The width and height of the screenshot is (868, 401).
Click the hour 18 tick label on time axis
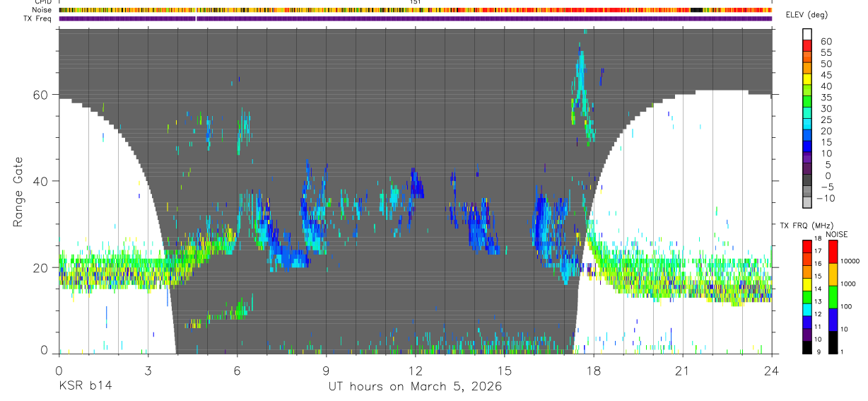pos(594,371)
